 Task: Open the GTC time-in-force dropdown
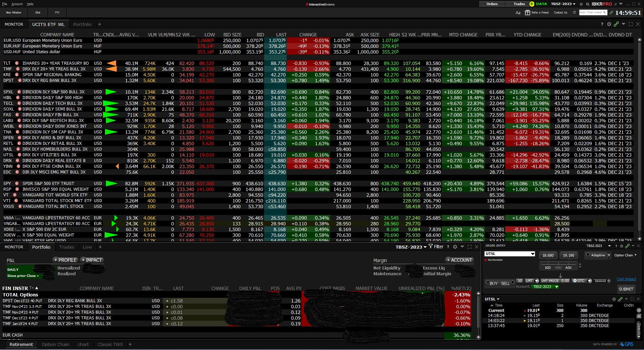click(x=589, y=281)
